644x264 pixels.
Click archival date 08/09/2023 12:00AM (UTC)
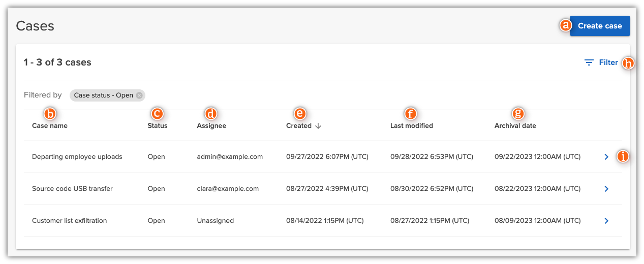[x=538, y=221]
